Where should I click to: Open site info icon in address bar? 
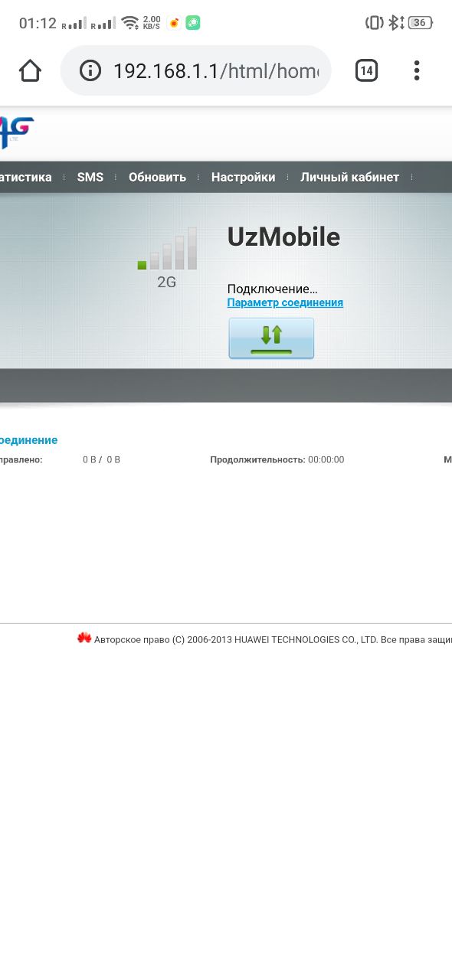click(90, 71)
